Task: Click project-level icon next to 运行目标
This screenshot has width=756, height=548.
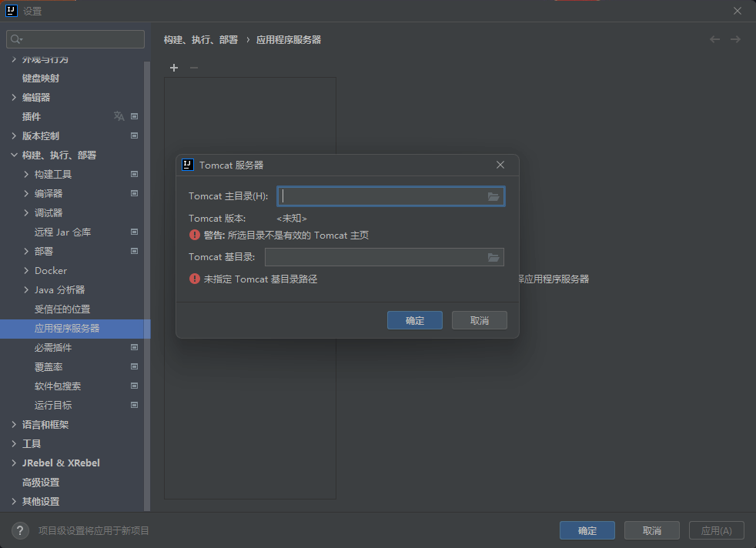Action: 135,405
